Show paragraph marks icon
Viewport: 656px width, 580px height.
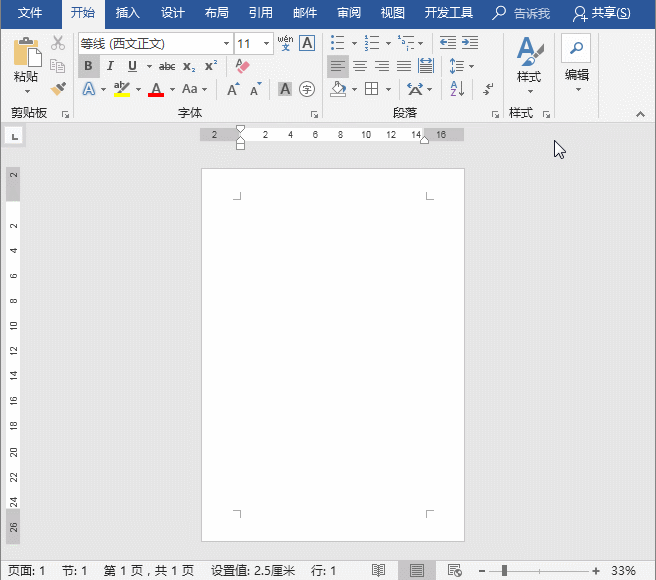click(488, 89)
